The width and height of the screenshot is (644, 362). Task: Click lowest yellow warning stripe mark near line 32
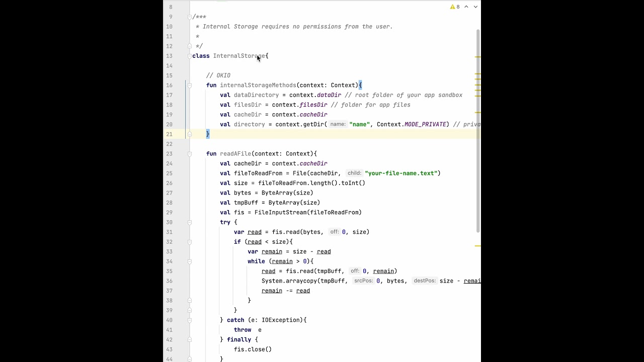(477, 246)
